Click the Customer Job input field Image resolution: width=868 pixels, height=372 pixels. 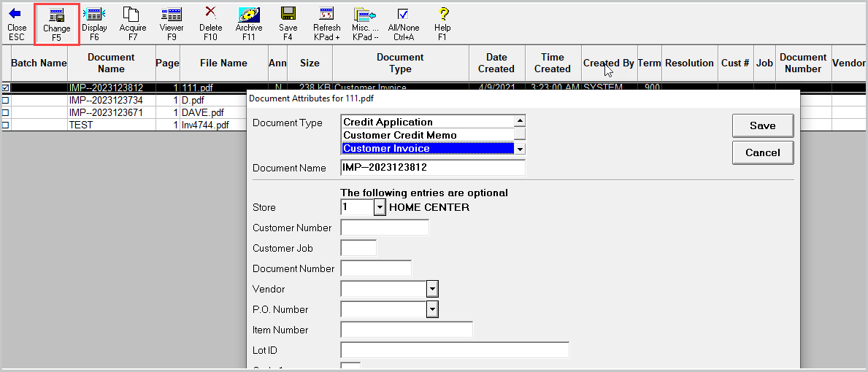pos(358,248)
